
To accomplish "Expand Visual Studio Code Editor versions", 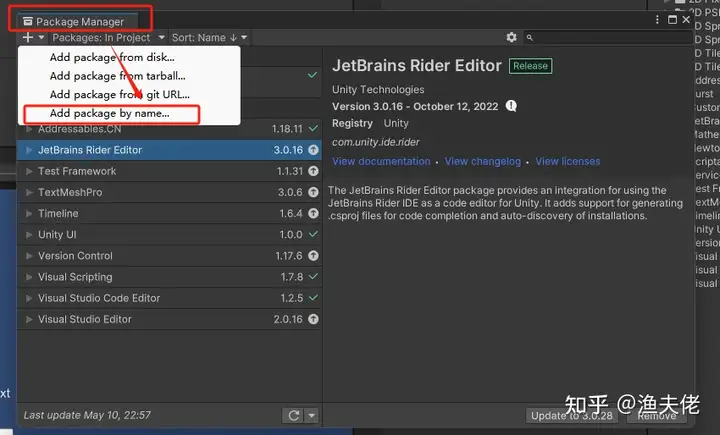I will coord(29,298).
